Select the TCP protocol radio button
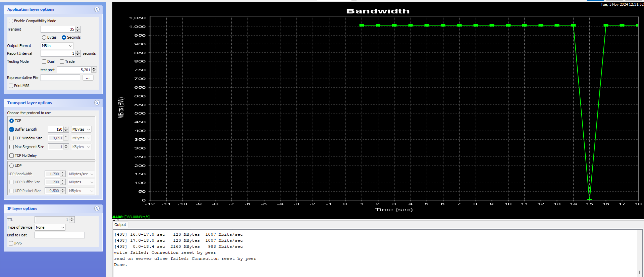 click(11, 121)
